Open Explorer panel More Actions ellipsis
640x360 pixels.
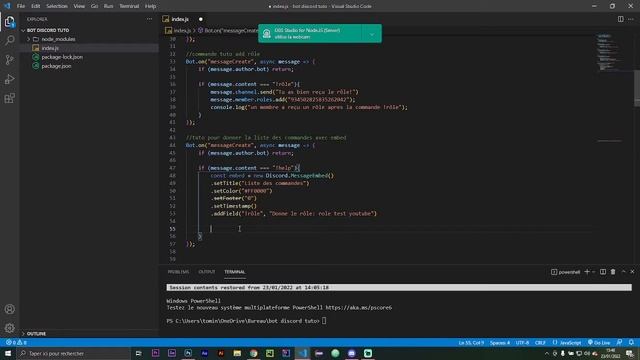pyautogui.click(x=149, y=19)
